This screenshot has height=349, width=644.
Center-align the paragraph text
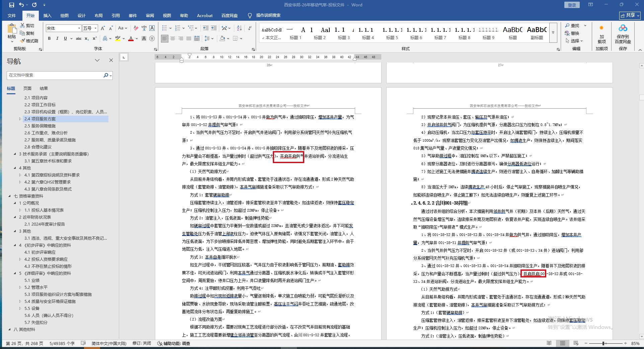[173, 38]
